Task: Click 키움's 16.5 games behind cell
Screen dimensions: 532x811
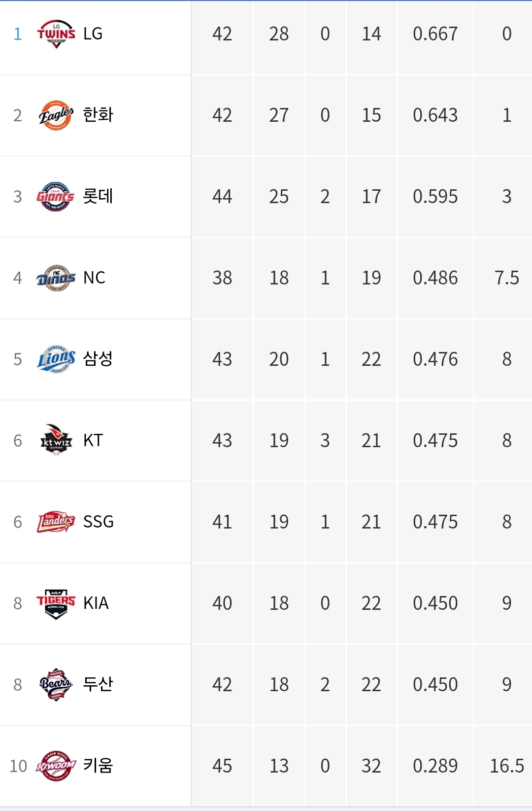Action: tap(507, 766)
